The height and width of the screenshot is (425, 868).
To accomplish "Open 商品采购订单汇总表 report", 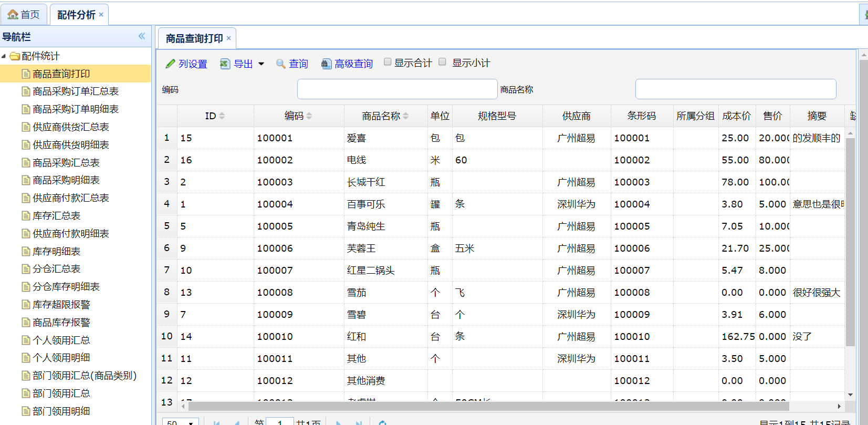I will pyautogui.click(x=75, y=91).
